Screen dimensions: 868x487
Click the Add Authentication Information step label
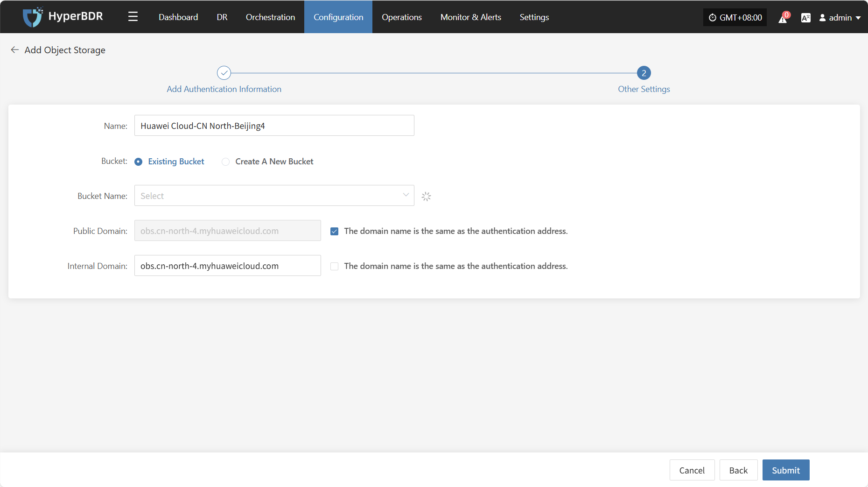tap(224, 89)
